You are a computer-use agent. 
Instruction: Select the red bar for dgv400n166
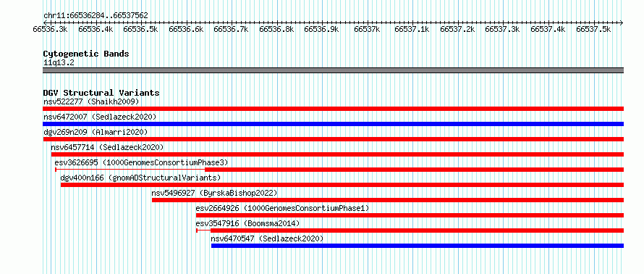(x=342, y=185)
